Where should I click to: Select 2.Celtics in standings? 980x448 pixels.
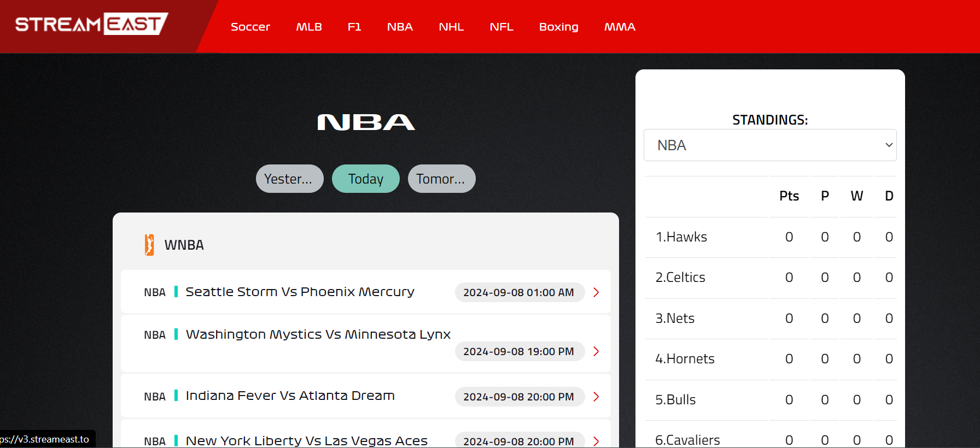tap(680, 278)
